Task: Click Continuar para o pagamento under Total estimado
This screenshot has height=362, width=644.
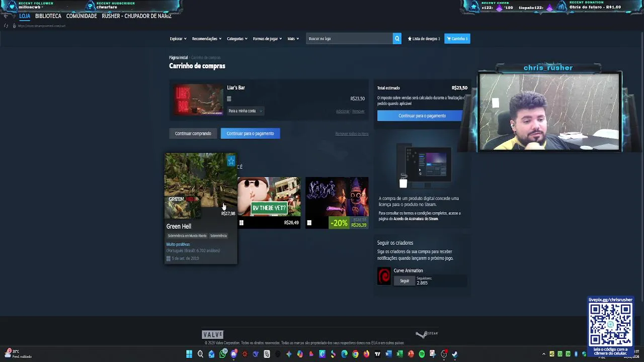Action: [422, 116]
